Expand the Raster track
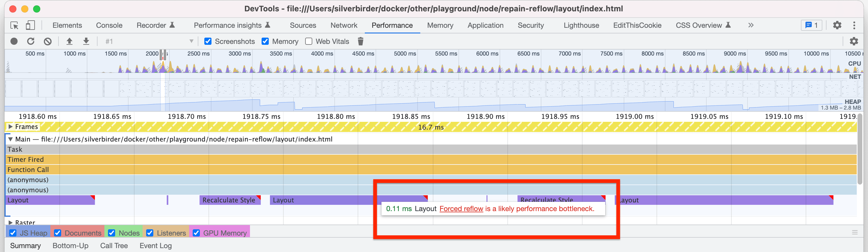The height and width of the screenshot is (252, 868). click(10, 223)
